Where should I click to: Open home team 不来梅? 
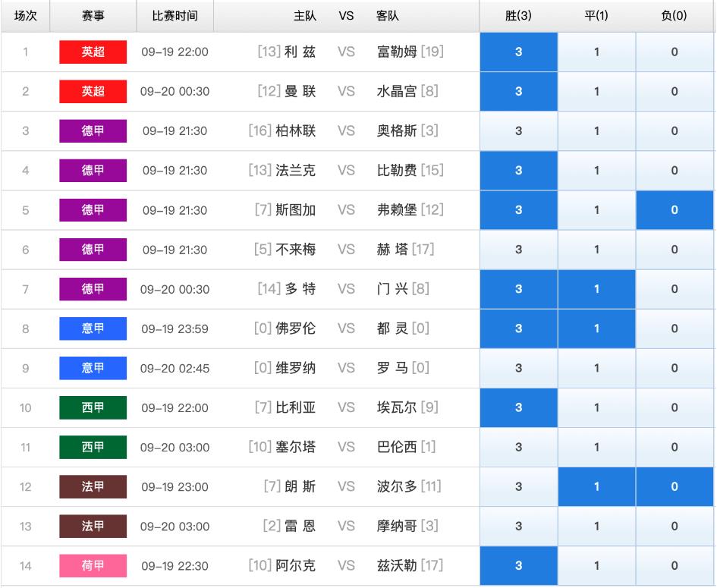click(295, 250)
